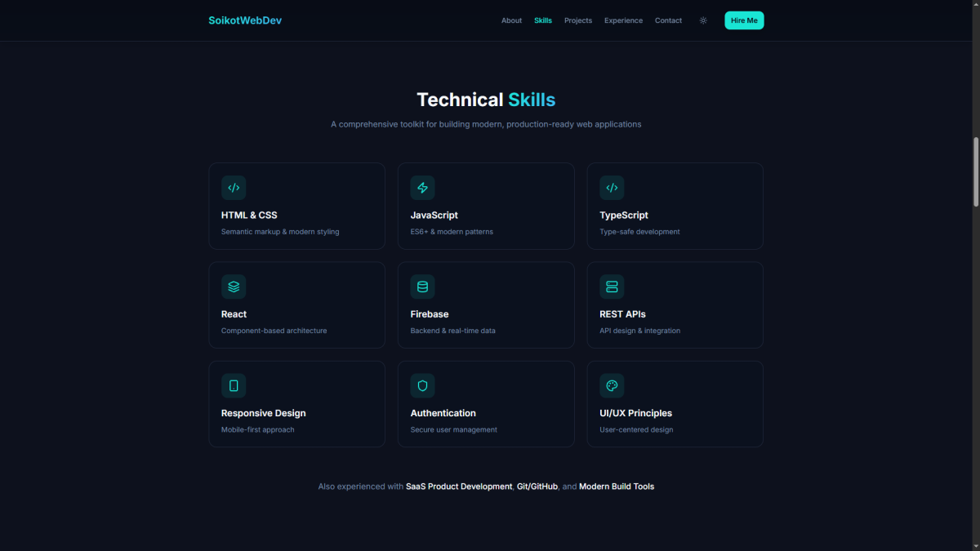Click the TypeScript code icon
The image size is (980, 551).
612,188
